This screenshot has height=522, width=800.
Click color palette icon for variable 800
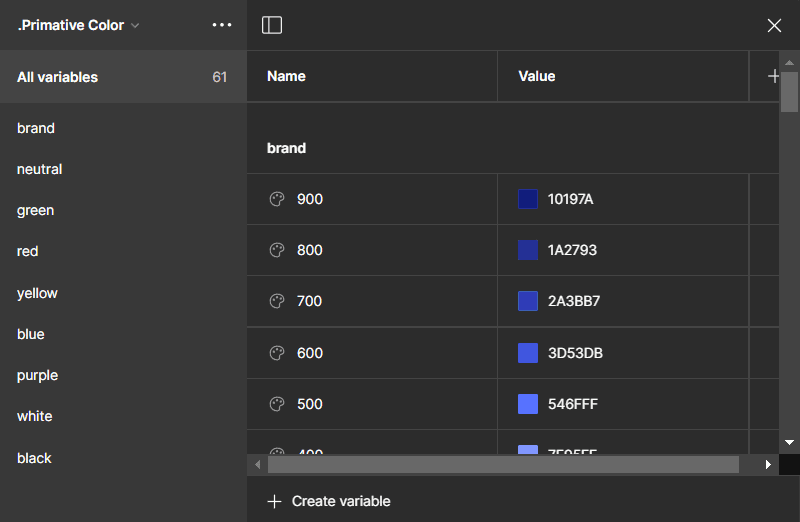(277, 250)
